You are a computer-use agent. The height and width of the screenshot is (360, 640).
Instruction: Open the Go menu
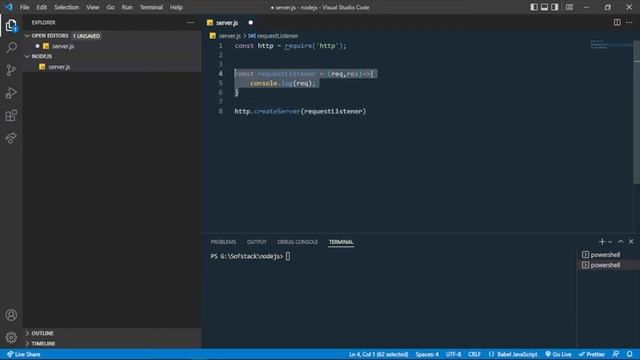(110, 7)
